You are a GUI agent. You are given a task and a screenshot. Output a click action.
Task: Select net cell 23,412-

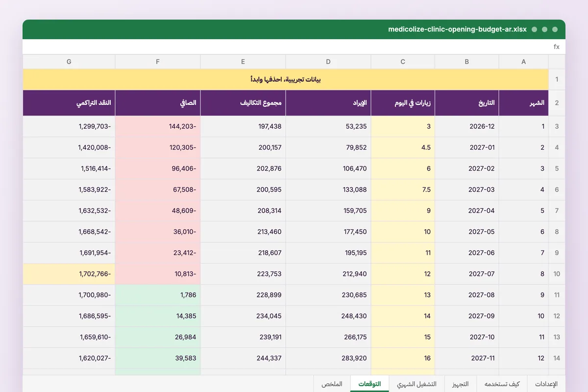(x=158, y=253)
